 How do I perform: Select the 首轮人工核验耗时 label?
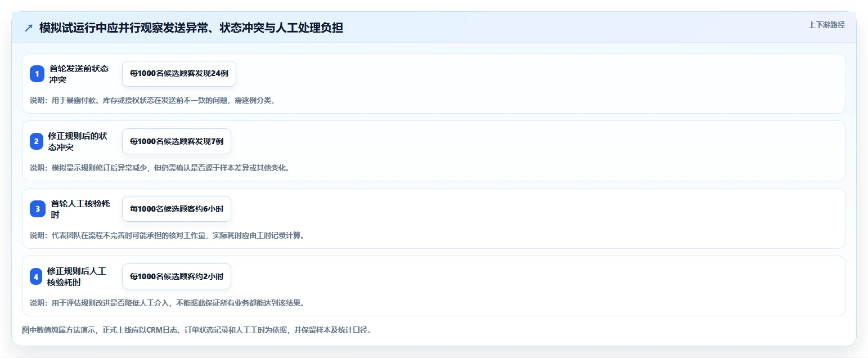tap(80, 209)
